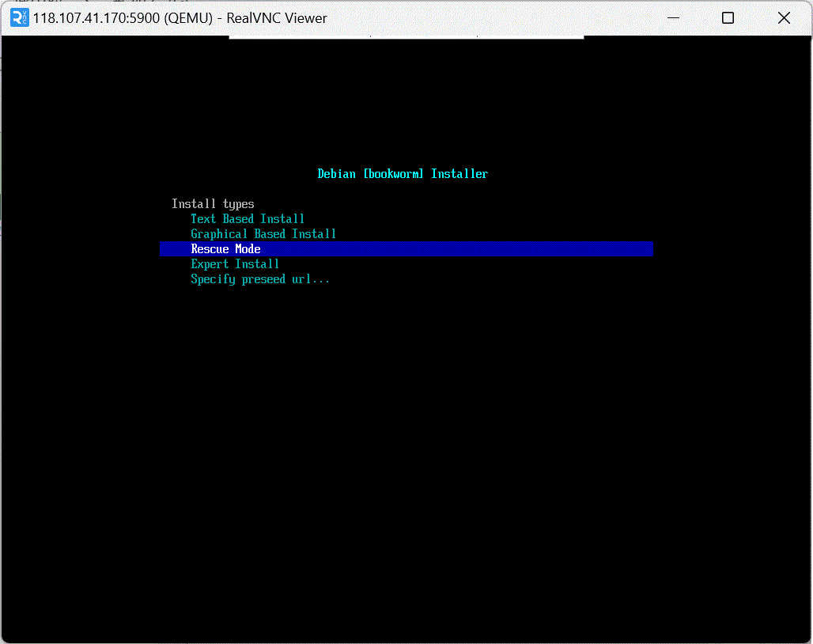813x644 pixels.
Task: Choose Graphical Based Install entry
Action: (263, 234)
